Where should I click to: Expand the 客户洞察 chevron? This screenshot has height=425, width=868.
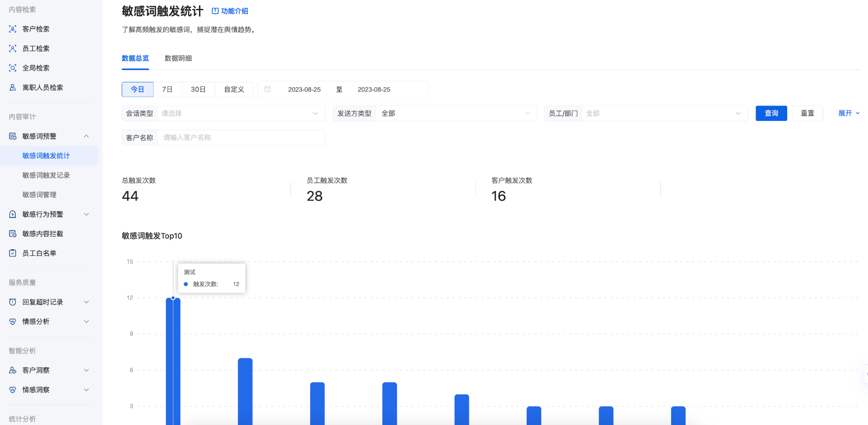86,370
